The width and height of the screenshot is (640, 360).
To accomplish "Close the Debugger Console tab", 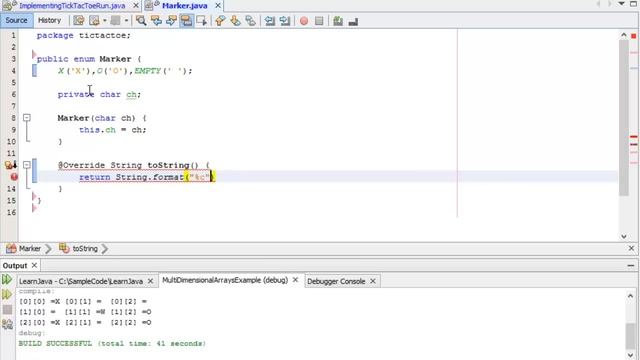I will click(x=373, y=281).
